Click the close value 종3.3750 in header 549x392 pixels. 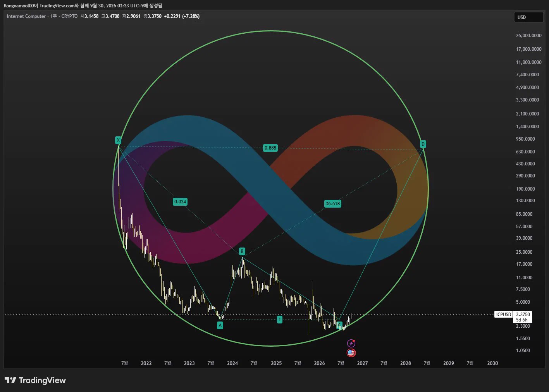pyautogui.click(x=152, y=16)
